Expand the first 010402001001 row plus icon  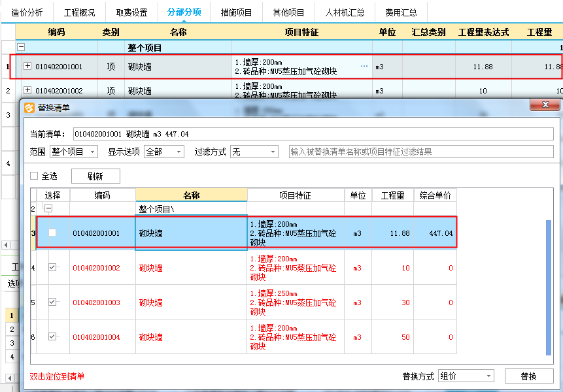tap(27, 66)
